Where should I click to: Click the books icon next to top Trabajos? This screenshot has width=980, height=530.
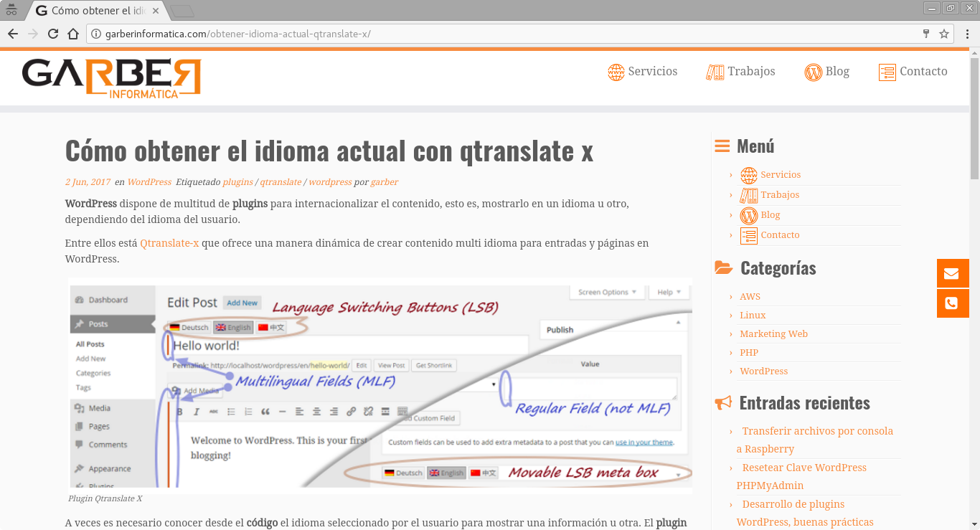click(x=715, y=72)
